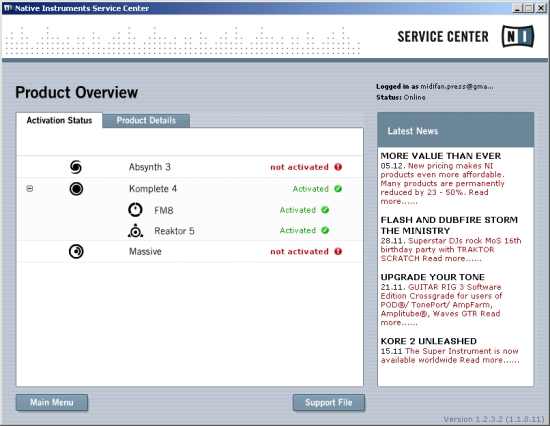Click the Latest News panel header
The height and width of the screenshot is (426, 550).
456,130
